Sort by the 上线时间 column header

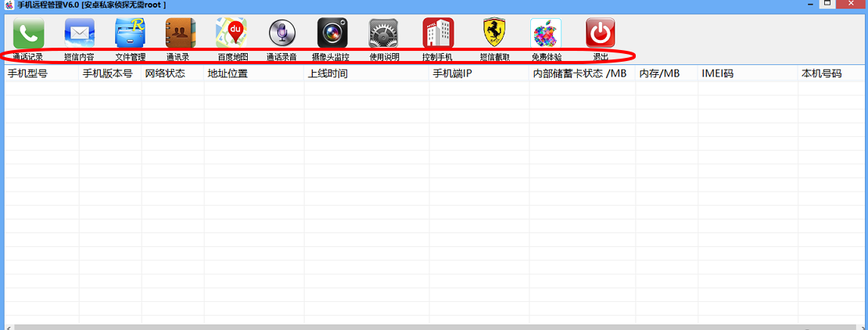pos(367,74)
